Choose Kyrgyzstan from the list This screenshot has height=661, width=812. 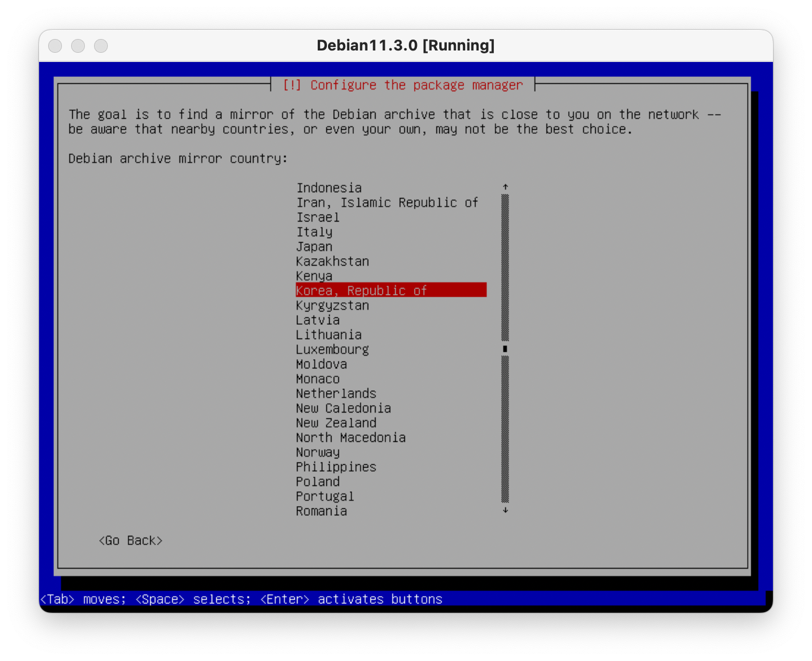click(333, 305)
